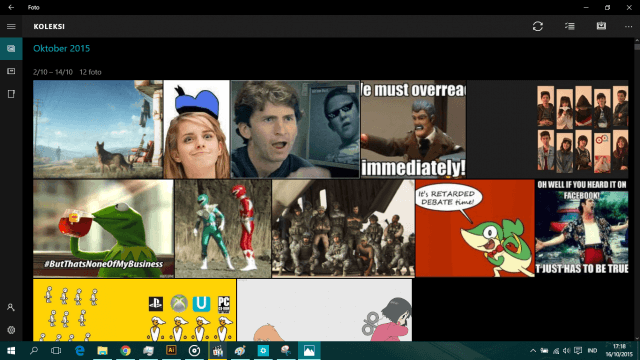Image resolution: width=640 pixels, height=360 pixels.
Task: Go back with the top-left arrow
Action: click(x=11, y=7)
